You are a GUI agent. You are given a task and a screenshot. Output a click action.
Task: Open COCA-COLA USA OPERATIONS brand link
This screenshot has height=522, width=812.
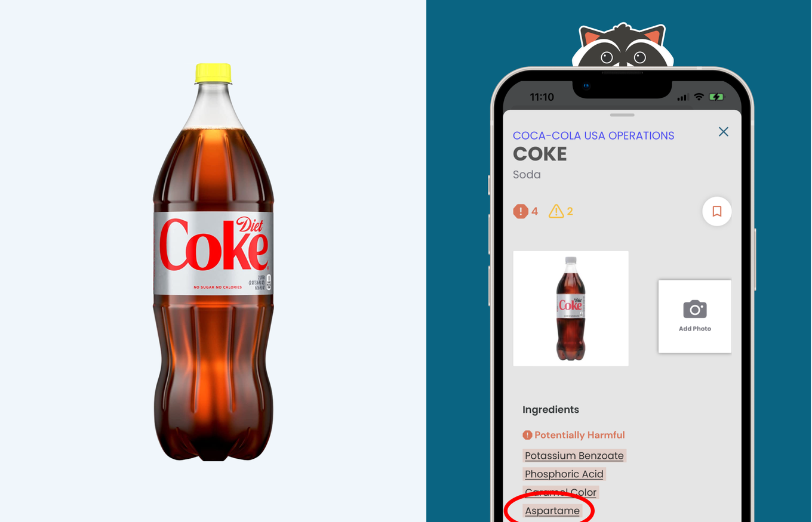point(593,135)
